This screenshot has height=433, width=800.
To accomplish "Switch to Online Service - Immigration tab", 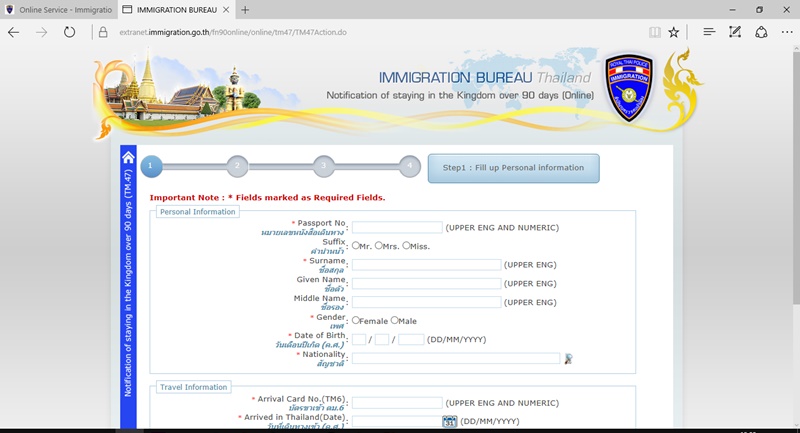I will point(59,10).
